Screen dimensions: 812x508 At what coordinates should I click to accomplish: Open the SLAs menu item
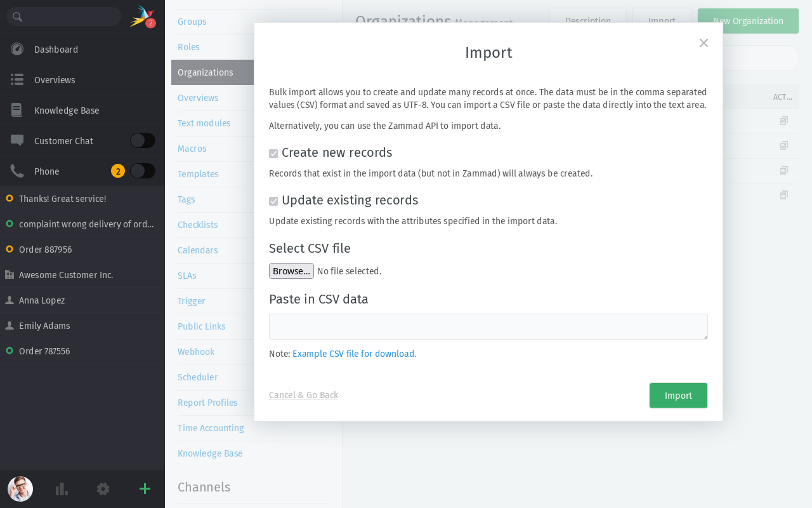(x=187, y=276)
